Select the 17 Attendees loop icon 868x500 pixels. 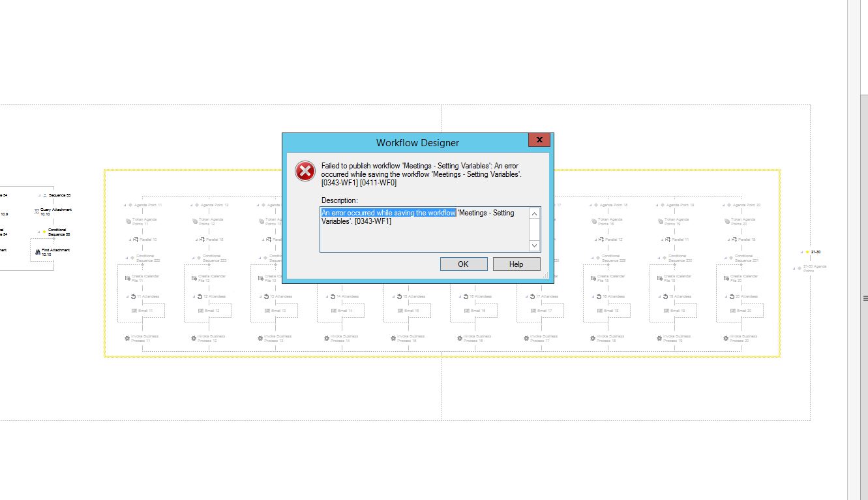[x=532, y=296]
